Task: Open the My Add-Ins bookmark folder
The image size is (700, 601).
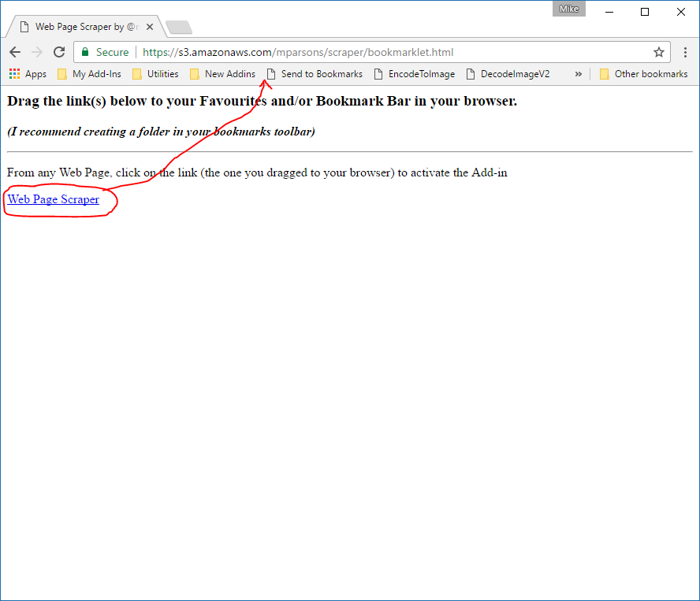Action: (90, 74)
